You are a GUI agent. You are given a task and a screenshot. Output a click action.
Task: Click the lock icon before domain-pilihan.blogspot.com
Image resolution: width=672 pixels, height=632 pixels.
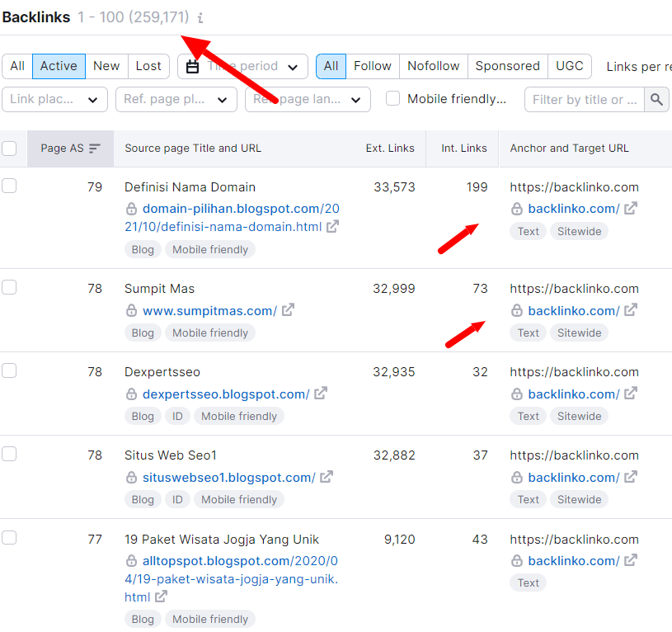click(x=131, y=209)
